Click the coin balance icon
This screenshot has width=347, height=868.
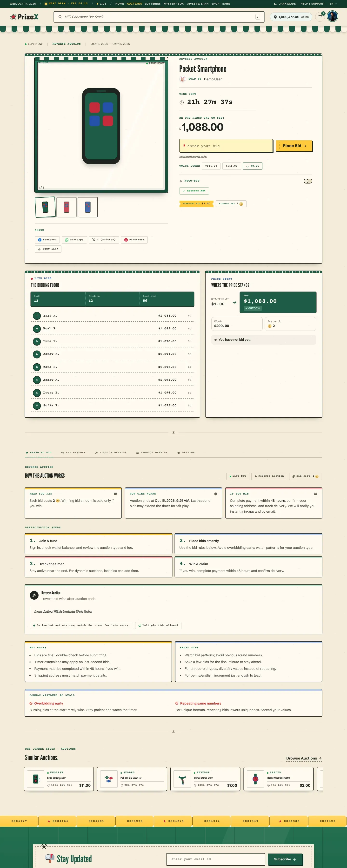tap(275, 17)
